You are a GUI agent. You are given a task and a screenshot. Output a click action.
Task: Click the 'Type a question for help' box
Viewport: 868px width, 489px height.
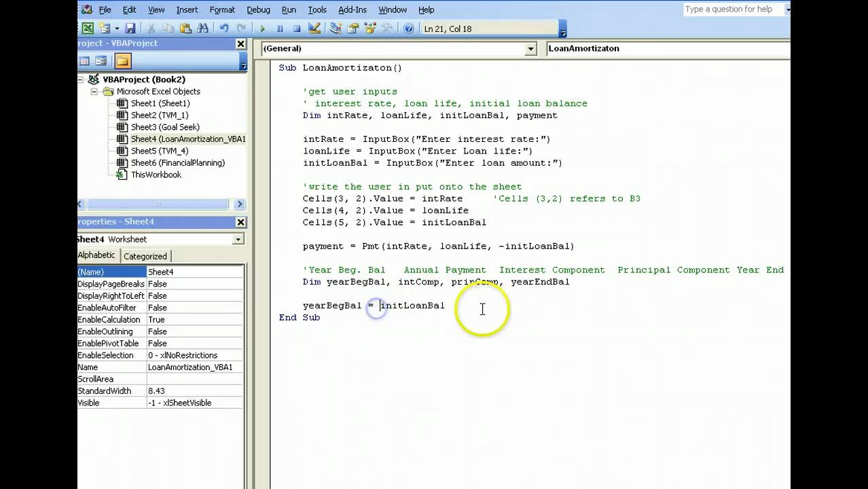pos(733,10)
